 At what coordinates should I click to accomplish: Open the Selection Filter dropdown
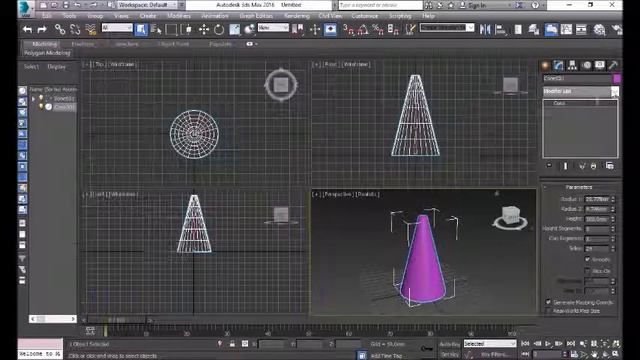click(117, 27)
